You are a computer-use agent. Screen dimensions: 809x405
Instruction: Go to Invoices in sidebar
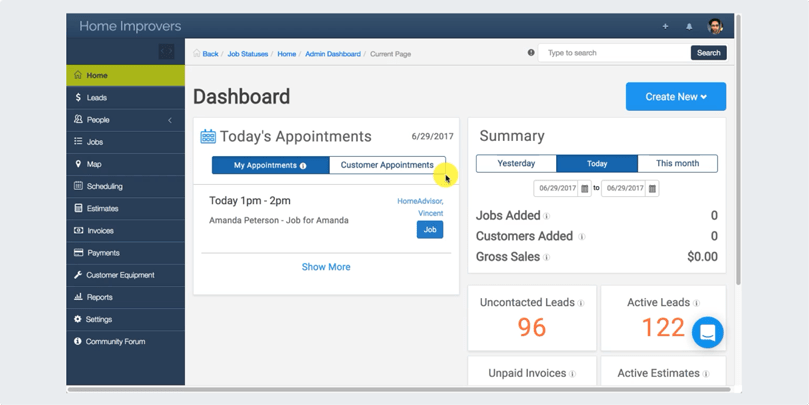[x=99, y=231]
